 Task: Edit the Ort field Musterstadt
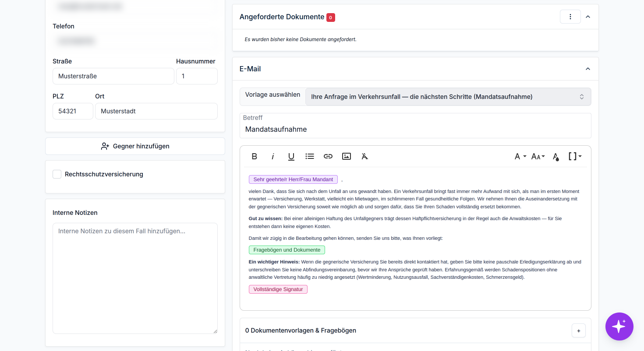(x=156, y=111)
